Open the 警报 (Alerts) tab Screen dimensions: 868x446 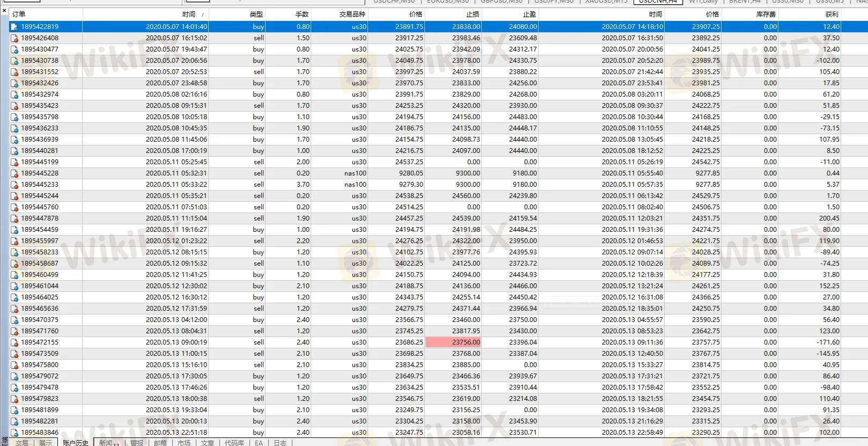[137, 443]
